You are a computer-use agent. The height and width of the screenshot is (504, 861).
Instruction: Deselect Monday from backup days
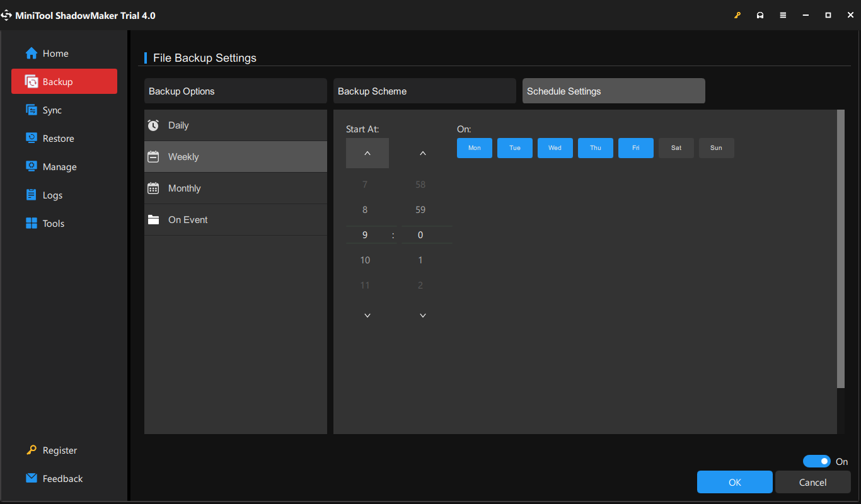(x=474, y=148)
